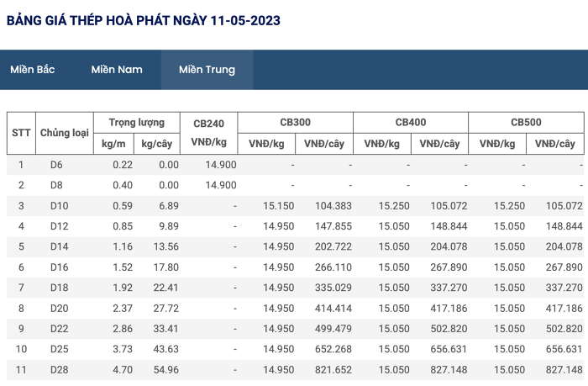The image size is (588, 386).
Task: Click the Chủng loại column header
Action: [x=65, y=133]
